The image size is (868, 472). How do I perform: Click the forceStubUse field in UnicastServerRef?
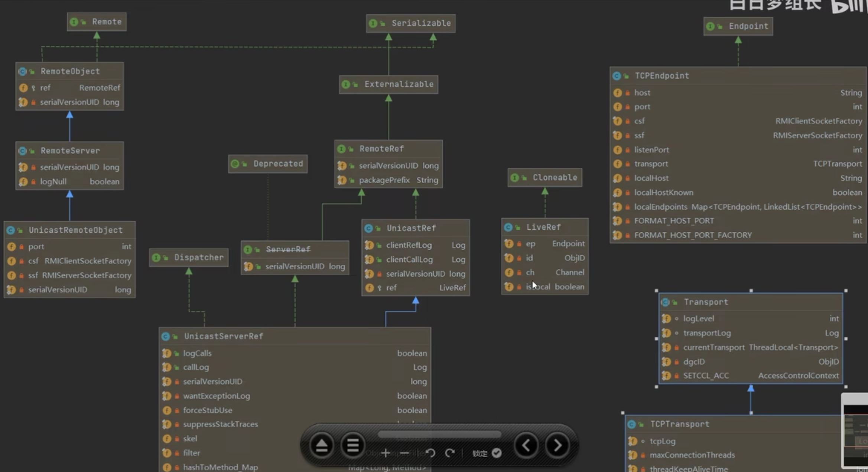[x=295, y=411]
